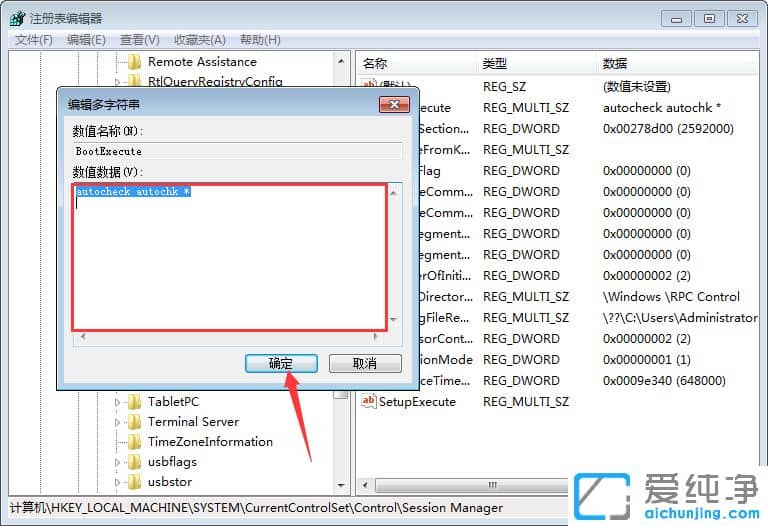Click the tree pane scroll-down arrow
Image resolution: width=768 pixels, height=526 pixels.
[341, 485]
